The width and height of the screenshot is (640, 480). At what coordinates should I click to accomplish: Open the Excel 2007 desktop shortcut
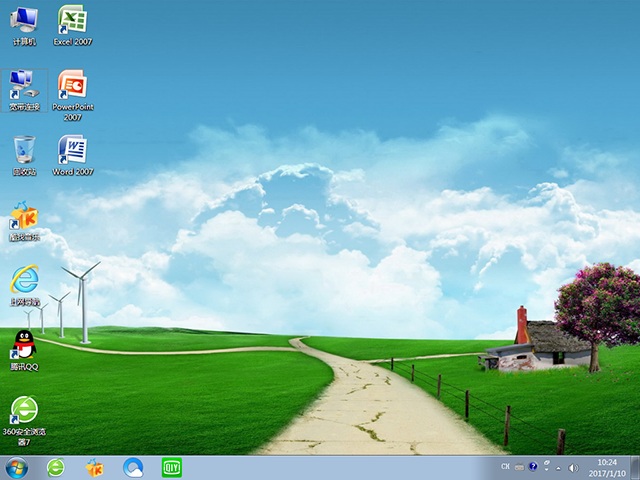coord(71,20)
